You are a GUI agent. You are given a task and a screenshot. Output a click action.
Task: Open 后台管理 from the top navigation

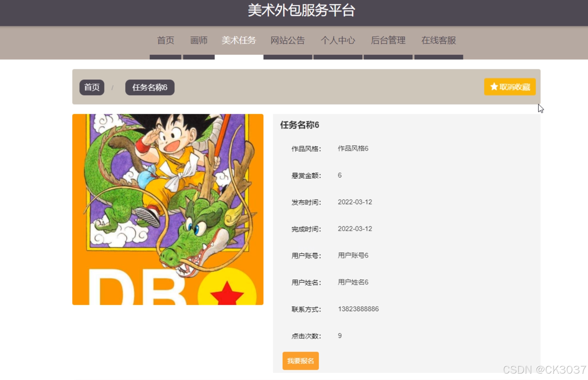coord(388,41)
